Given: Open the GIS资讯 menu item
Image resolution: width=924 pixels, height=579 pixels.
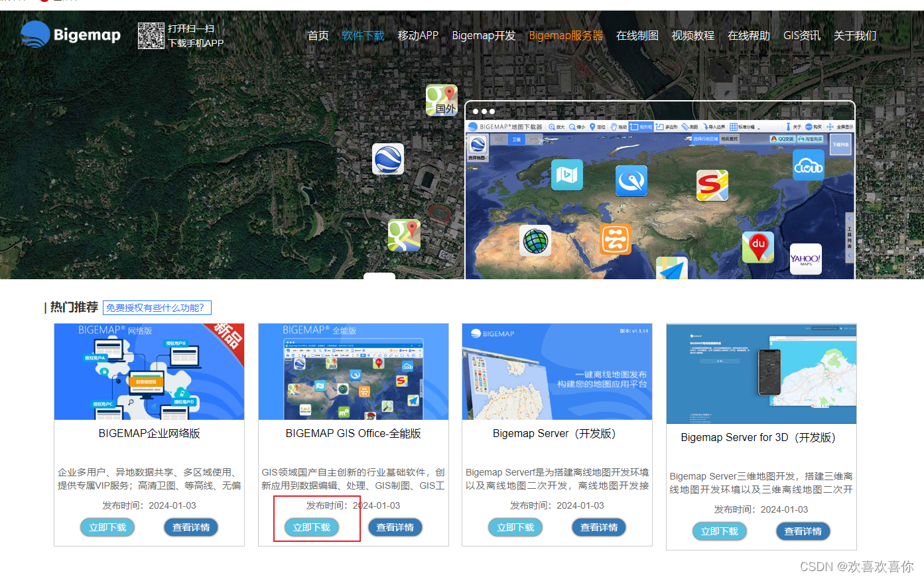Looking at the screenshot, I should pyautogui.click(x=802, y=36).
